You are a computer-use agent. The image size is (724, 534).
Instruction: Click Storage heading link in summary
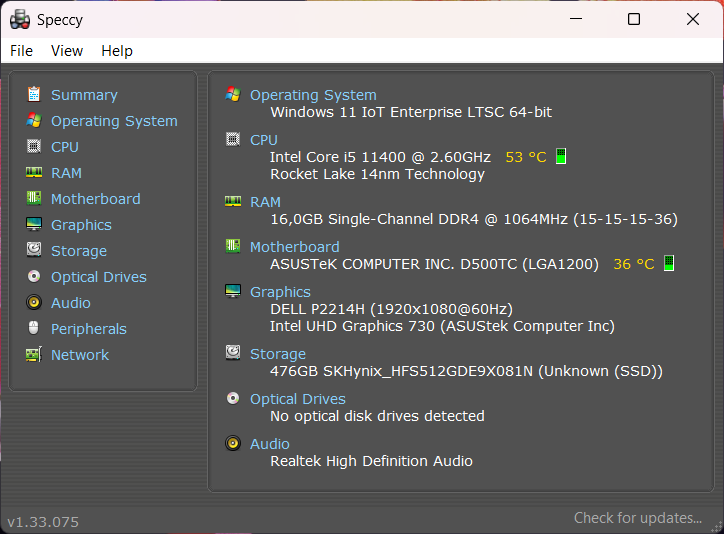coord(278,354)
